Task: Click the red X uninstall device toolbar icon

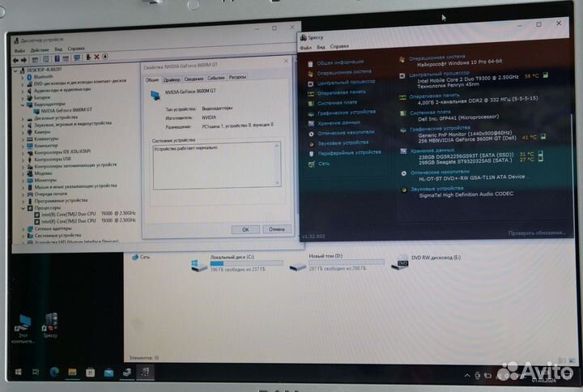Action: click(x=96, y=57)
